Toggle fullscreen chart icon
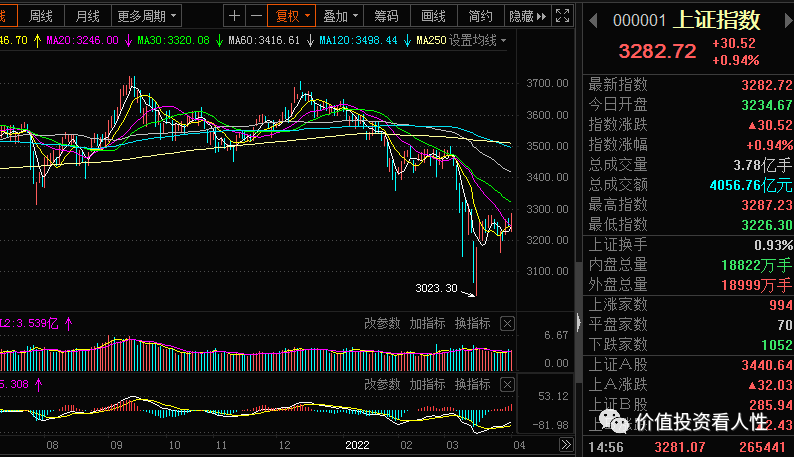Screen dimensions: 794x457 point(563,16)
